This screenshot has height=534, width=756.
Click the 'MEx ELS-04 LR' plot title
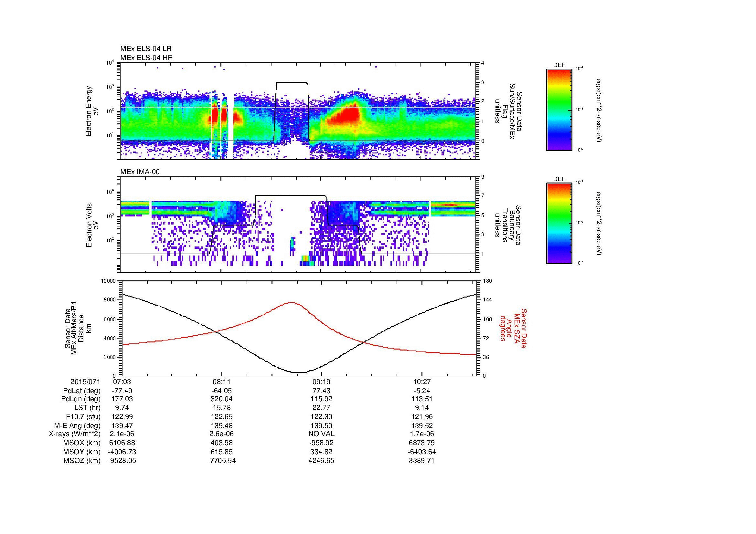[x=146, y=49]
